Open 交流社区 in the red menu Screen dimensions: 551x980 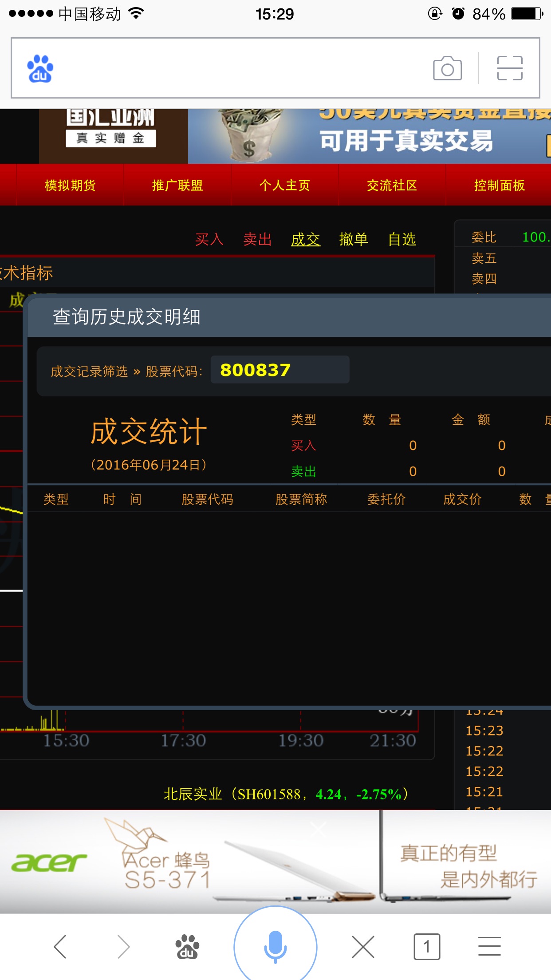click(392, 185)
